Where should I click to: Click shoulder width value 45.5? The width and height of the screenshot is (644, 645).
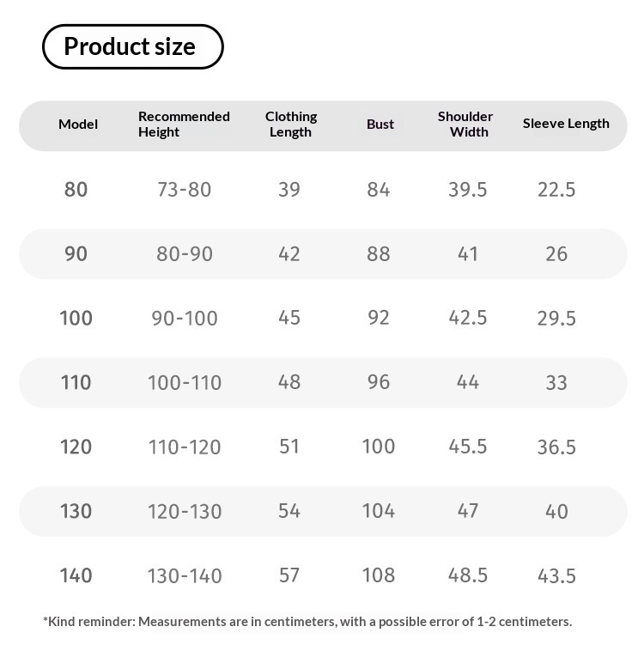point(468,447)
